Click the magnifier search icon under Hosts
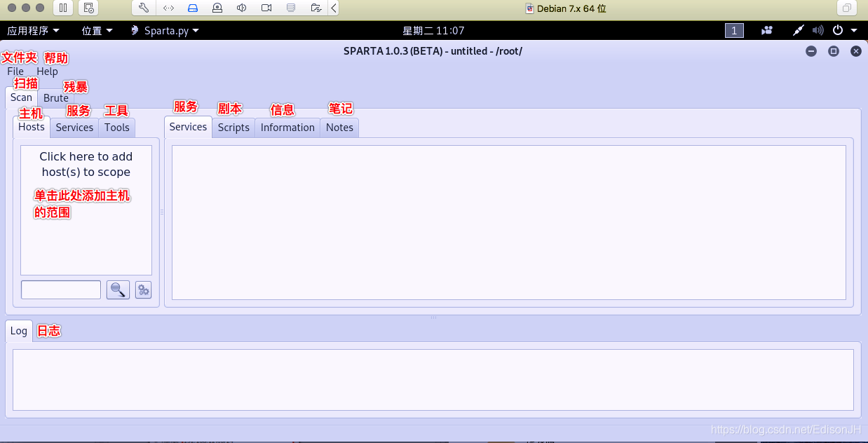The height and width of the screenshot is (443, 868). click(x=118, y=289)
